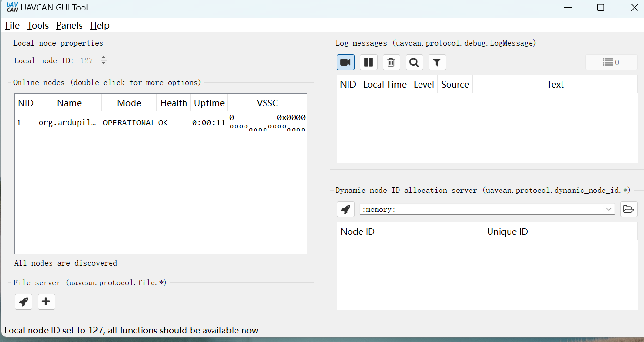Open the :memory: database dropdown
Screen dimensions: 644x342
[x=487, y=209]
